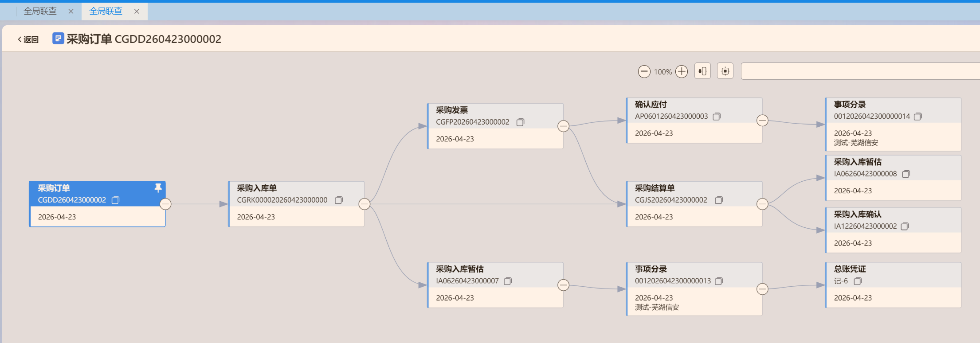
Task: Copy the 采购发票 number CGFP20260423000002
Action: coord(520,122)
